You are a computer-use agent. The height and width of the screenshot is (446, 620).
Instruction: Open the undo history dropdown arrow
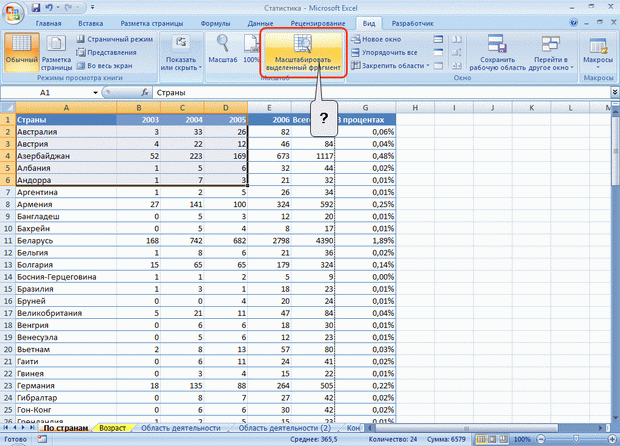pyautogui.click(x=58, y=8)
